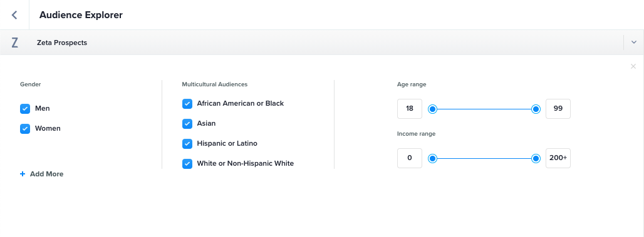The height and width of the screenshot is (237, 644).
Task: Click the maximum income field showing 200+
Action: coord(558,158)
